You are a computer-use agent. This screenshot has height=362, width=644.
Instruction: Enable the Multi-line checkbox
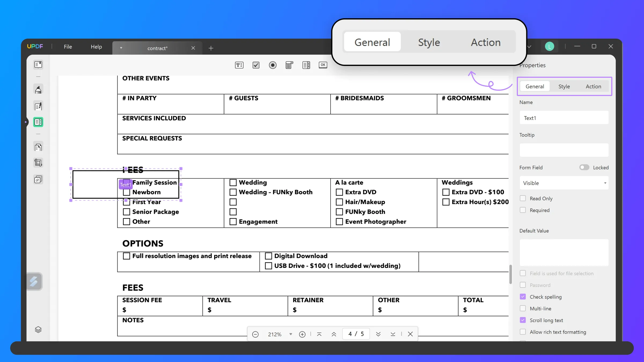click(523, 309)
